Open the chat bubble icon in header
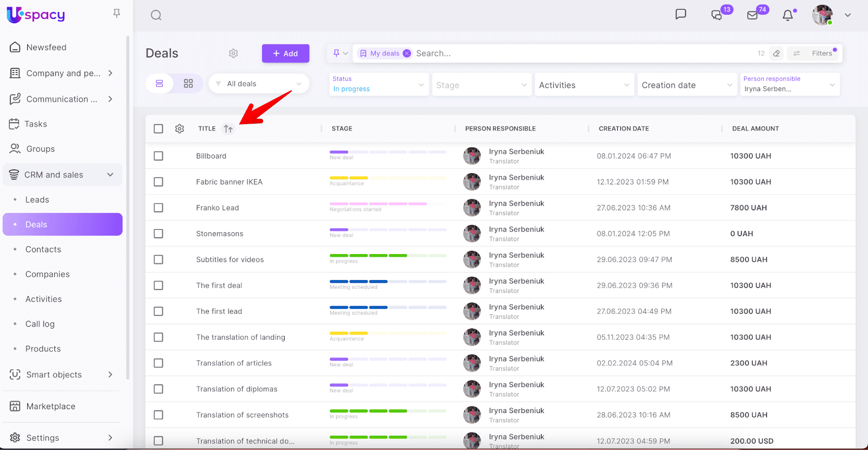This screenshot has width=868, height=450. coord(680,15)
